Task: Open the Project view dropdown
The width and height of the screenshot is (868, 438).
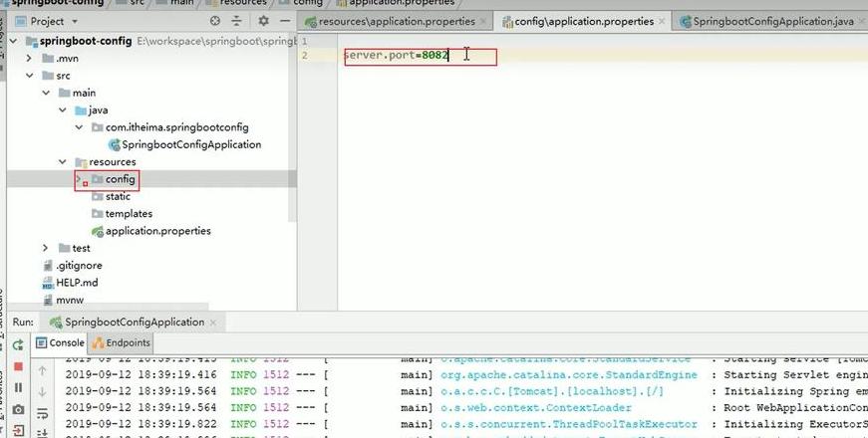Action: point(75,22)
